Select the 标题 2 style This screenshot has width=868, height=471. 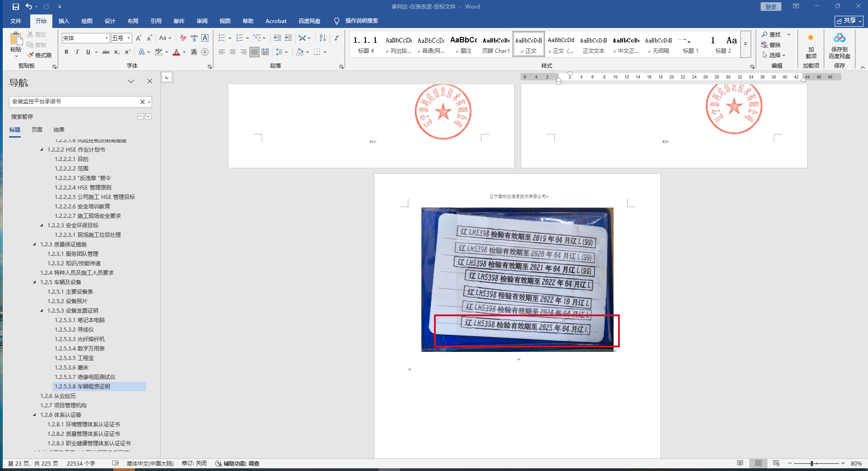[x=723, y=45]
